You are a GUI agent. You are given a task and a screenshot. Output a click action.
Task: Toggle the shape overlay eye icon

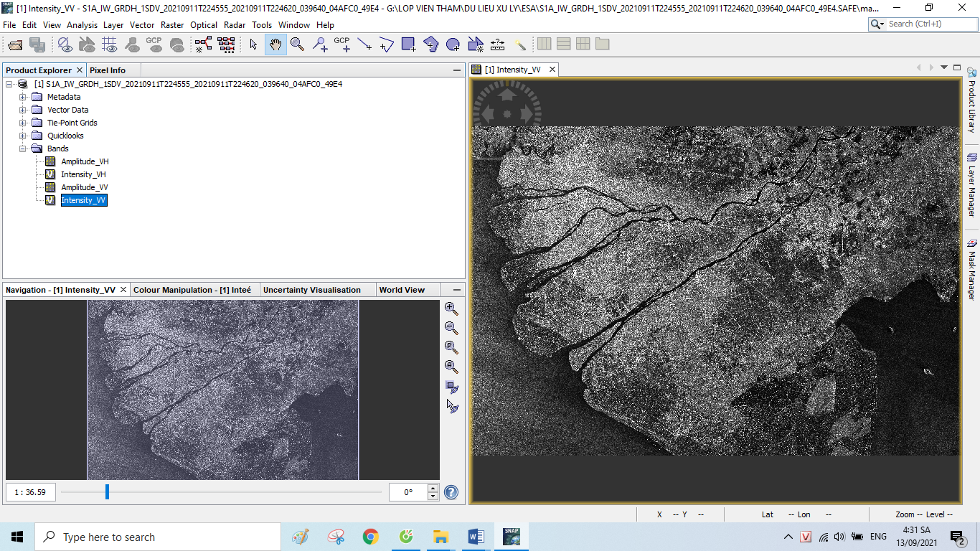[x=87, y=44]
